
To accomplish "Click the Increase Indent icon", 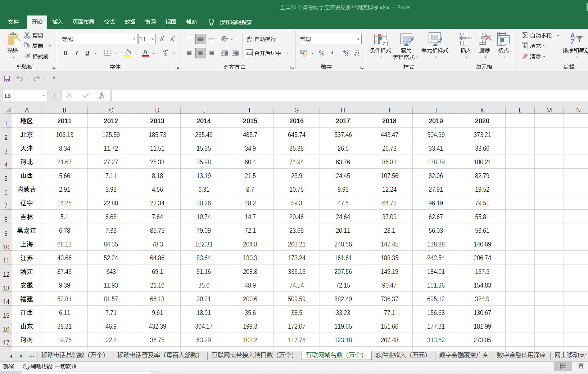I will click(235, 53).
